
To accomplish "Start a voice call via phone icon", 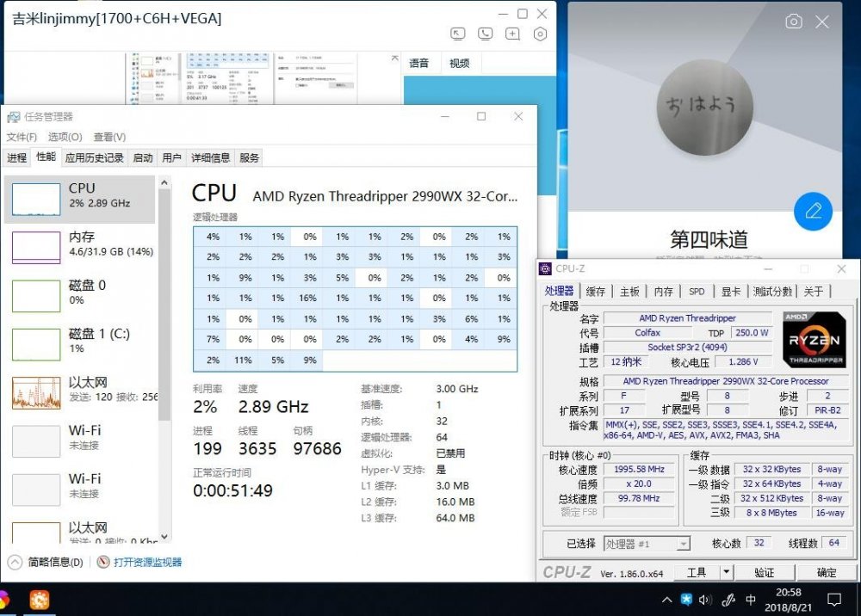I will coord(485,34).
